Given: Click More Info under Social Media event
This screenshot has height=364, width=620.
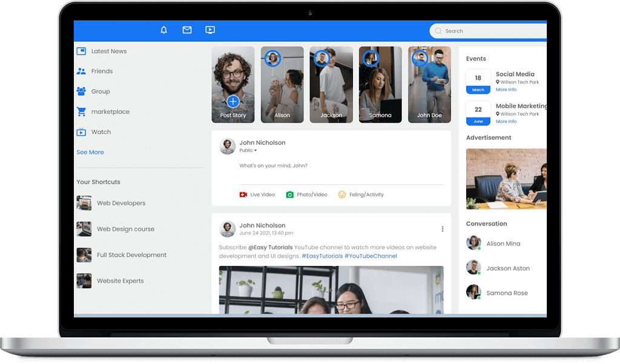Looking at the screenshot, I should coord(506,89).
